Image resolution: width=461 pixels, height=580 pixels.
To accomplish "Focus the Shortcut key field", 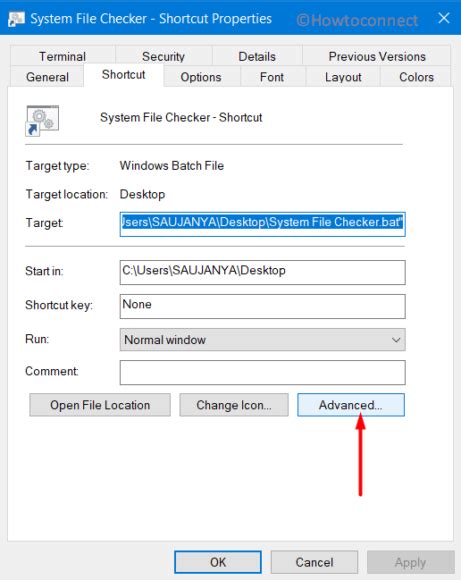I will tap(262, 306).
